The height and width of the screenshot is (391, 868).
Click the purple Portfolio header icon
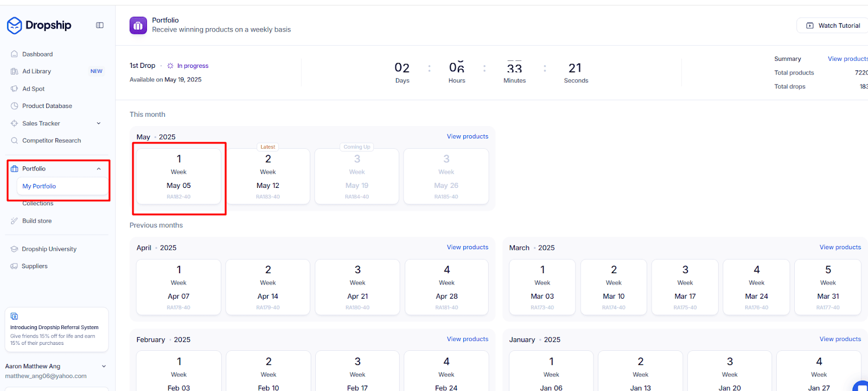[x=138, y=26]
